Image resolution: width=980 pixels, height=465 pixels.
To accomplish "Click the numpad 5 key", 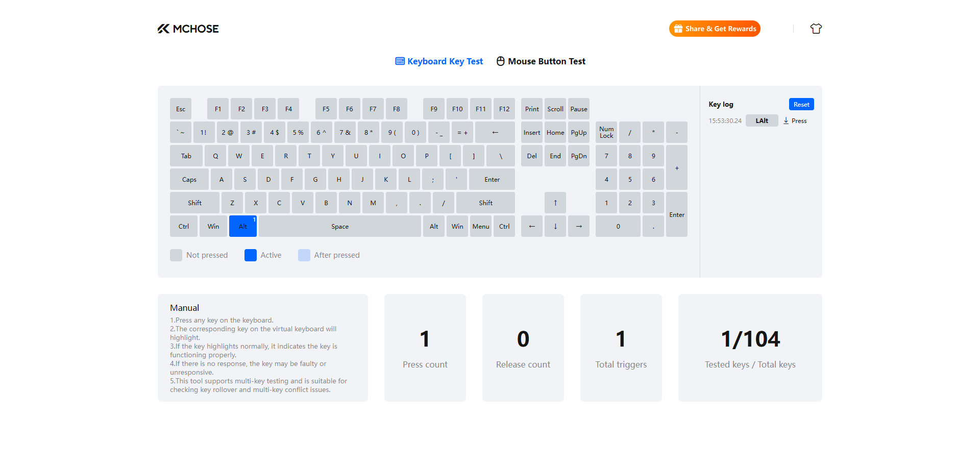I will 630,179.
